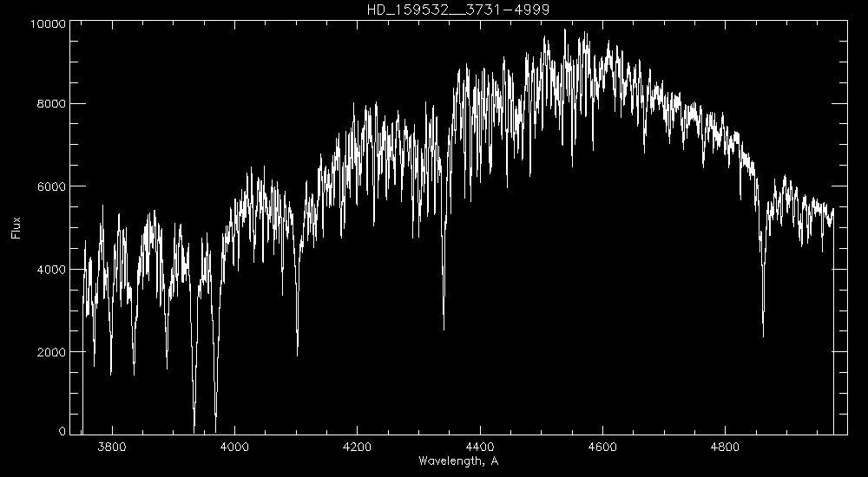Click the 3800 x-axis tick label
Screen dimensions: 868x477
coord(112,447)
